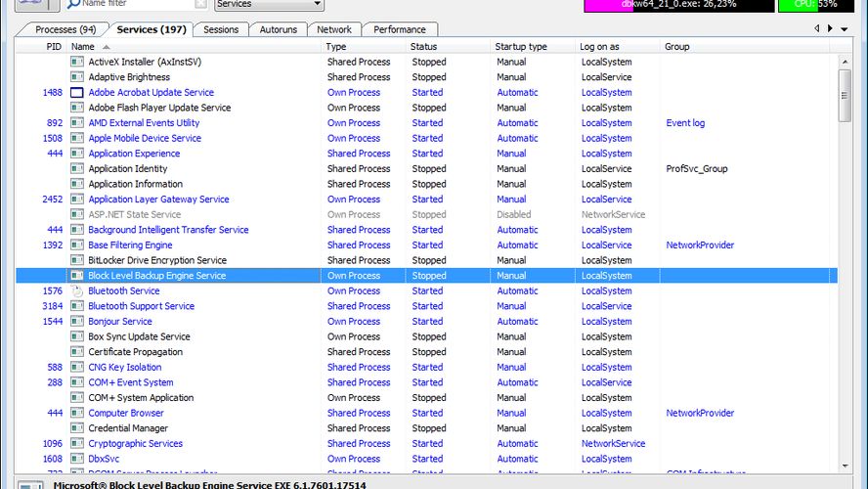
Task: Click the Bluetooth Service row icon
Action: pyautogui.click(x=77, y=291)
